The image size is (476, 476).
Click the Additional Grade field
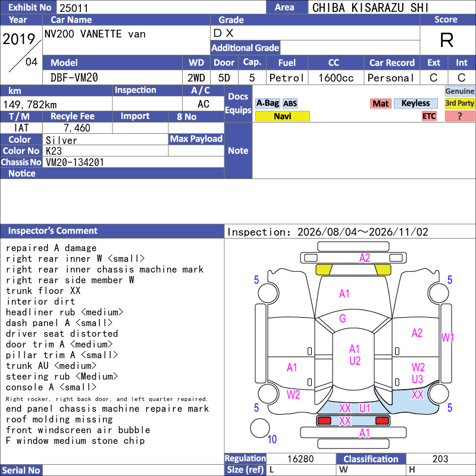tap(350, 48)
